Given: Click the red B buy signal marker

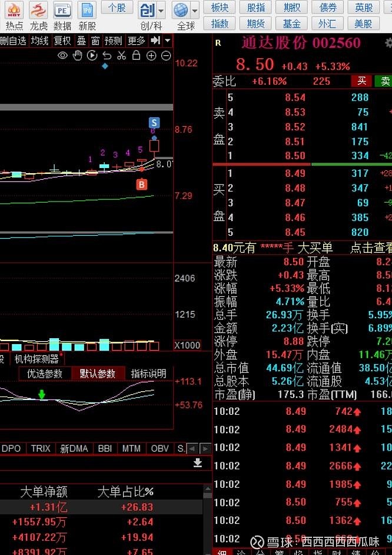Looking at the screenshot, I should pos(142,184).
